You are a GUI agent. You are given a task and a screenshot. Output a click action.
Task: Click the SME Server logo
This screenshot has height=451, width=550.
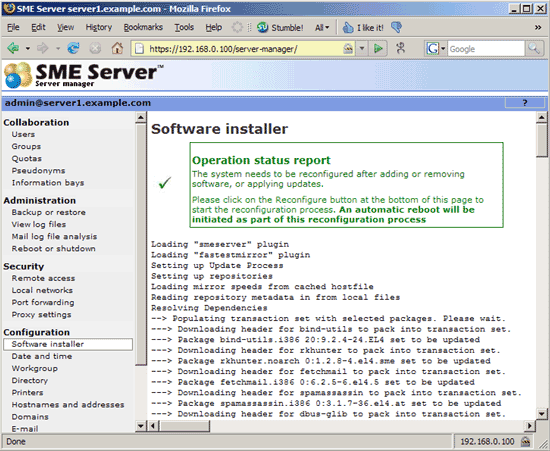83,75
